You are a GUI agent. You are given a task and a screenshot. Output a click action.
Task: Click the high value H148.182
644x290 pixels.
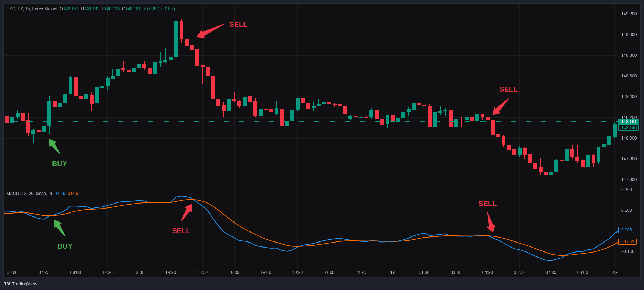[x=90, y=9]
